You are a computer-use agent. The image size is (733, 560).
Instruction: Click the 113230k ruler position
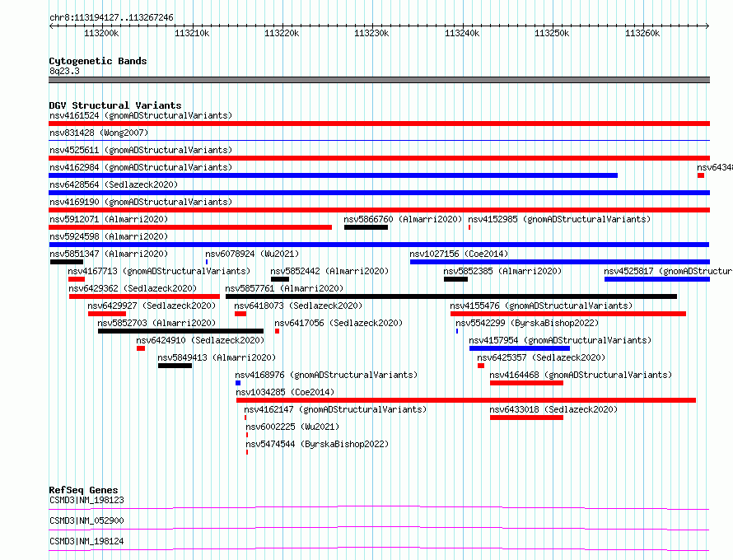click(371, 33)
